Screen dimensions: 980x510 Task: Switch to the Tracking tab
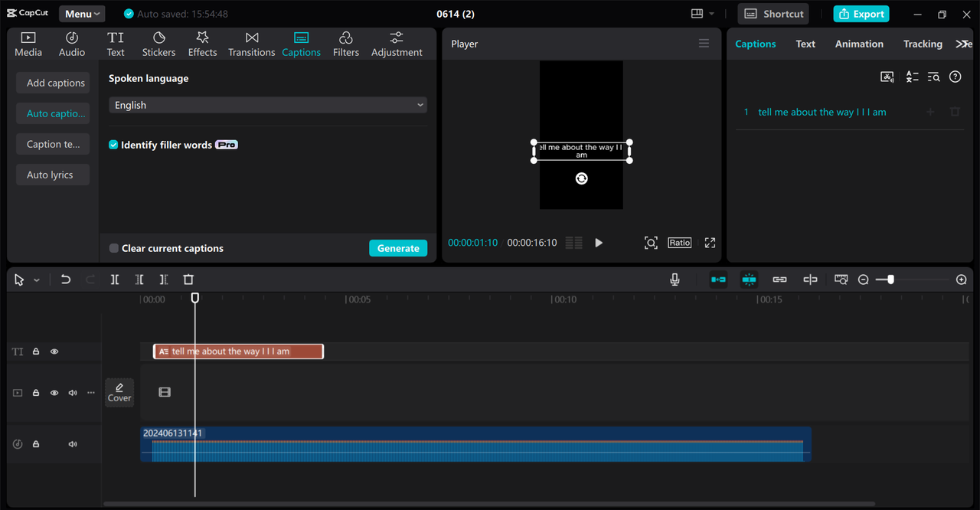point(923,44)
